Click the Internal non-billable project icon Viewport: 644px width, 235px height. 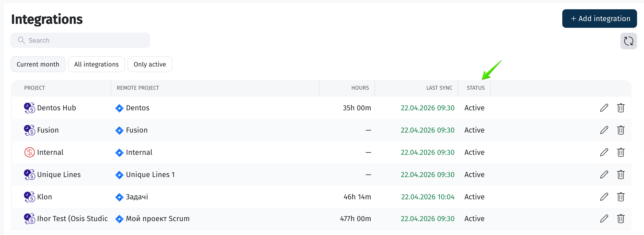[29, 152]
